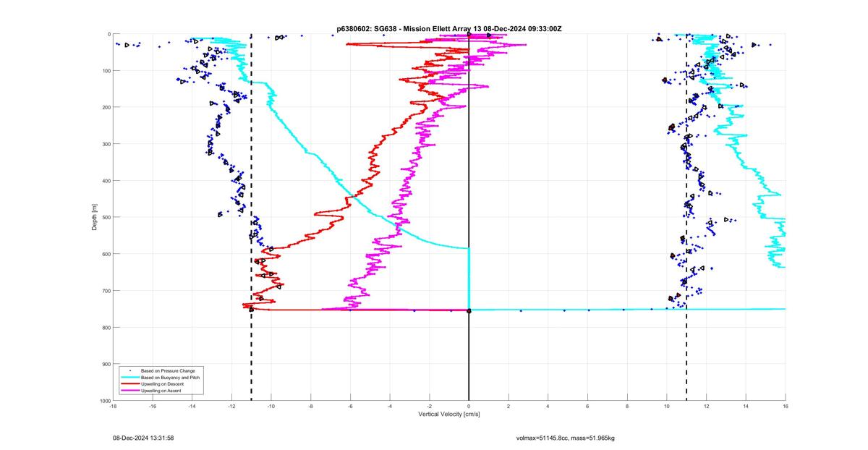Click the x-axis tick label '-8'
This screenshot has width=868, height=450.
pos(310,406)
